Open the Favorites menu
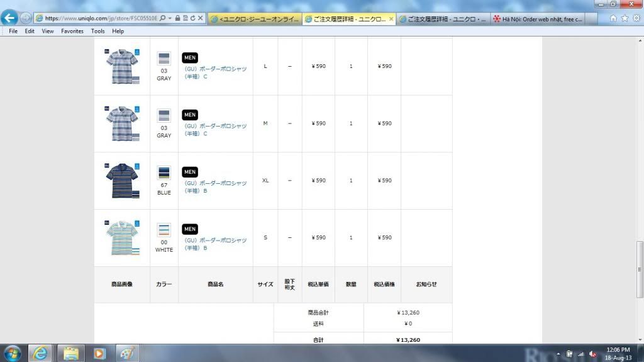 point(72,31)
